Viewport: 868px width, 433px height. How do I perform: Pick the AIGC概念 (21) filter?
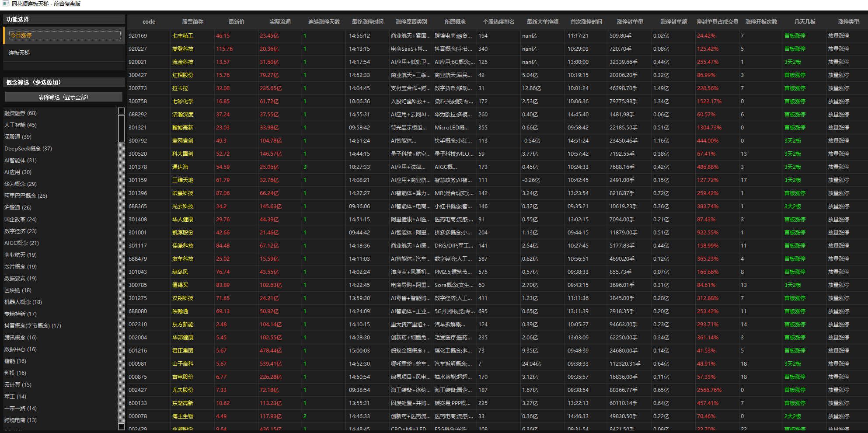(21, 243)
